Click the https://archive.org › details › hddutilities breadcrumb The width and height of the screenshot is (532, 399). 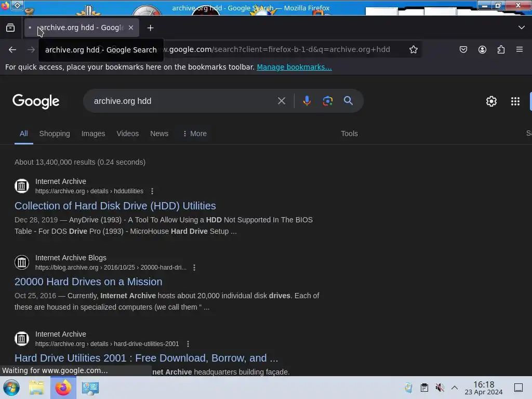(89, 191)
